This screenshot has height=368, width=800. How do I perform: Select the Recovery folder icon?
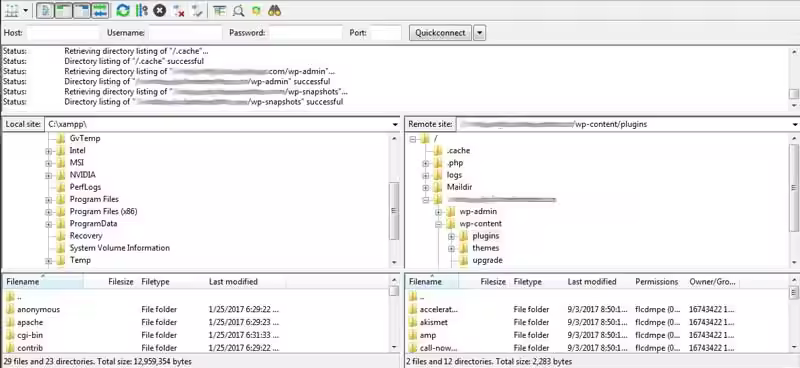[x=61, y=236]
